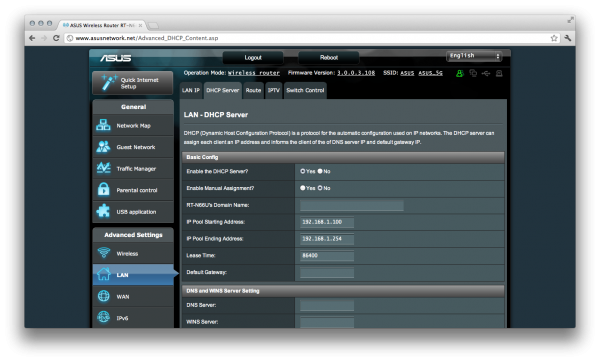Click the LAN - DHCP Server heading
The height and width of the screenshot is (362, 600).
[215, 115]
